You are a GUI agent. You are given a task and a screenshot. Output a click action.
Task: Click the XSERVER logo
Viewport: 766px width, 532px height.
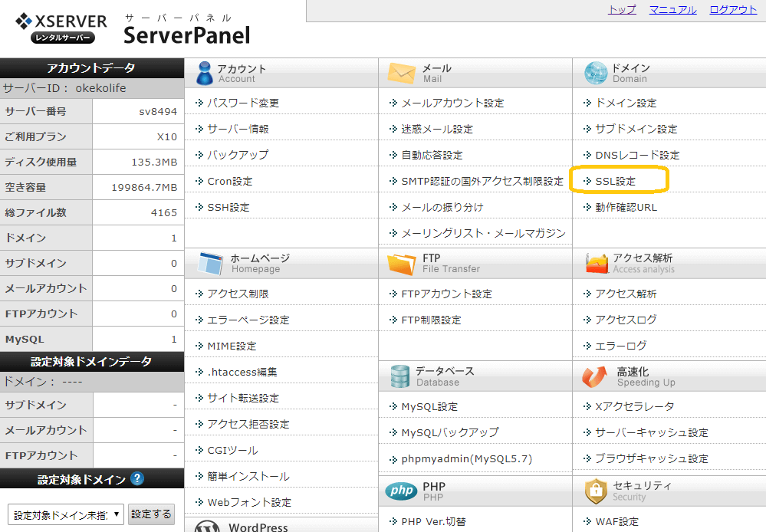click(x=61, y=28)
